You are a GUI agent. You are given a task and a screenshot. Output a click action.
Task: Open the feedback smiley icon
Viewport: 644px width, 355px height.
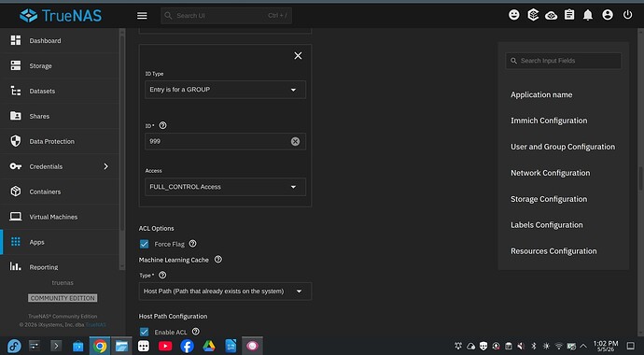click(x=514, y=15)
